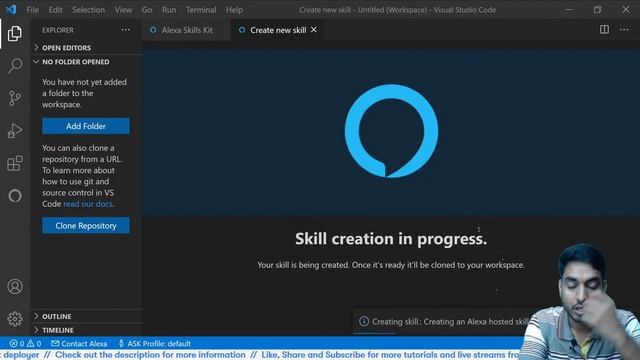Open the File menu

tap(33, 10)
